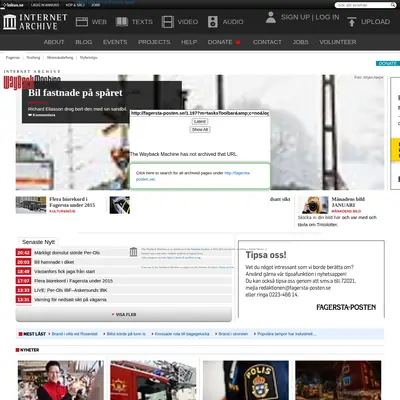Screen dimensions: 400x400
Task: Click the UPLOAD text link
Action: (375, 22)
